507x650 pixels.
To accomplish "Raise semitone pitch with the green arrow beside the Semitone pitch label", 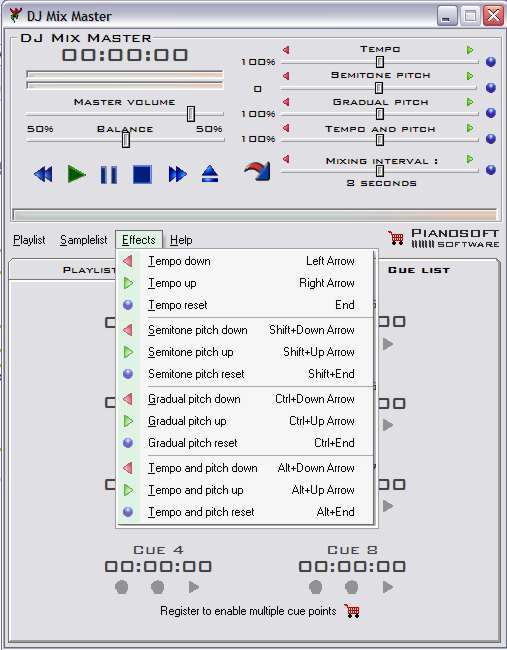I will (x=470, y=76).
